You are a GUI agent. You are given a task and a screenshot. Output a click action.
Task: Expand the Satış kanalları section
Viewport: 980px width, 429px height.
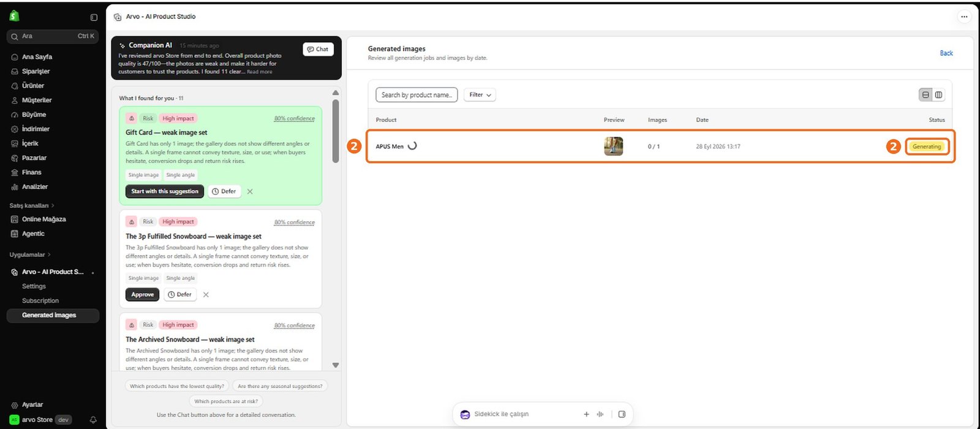coord(32,205)
